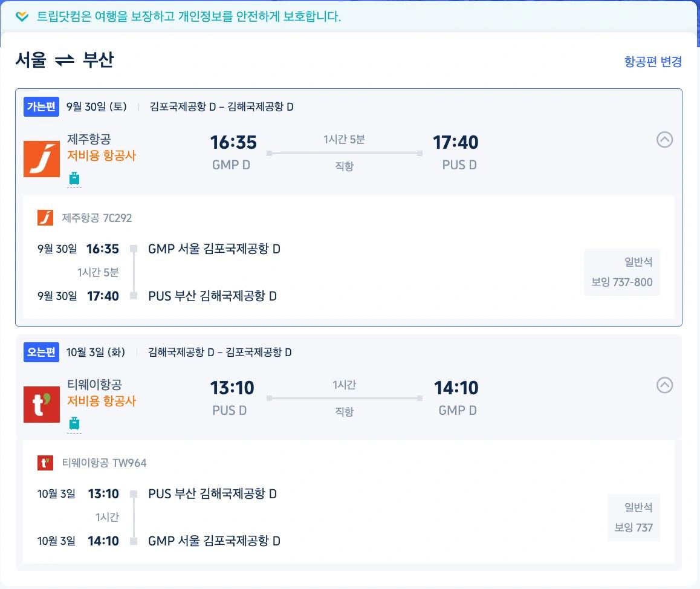Click the 티웨이항공 TW964 flight number text

104,463
